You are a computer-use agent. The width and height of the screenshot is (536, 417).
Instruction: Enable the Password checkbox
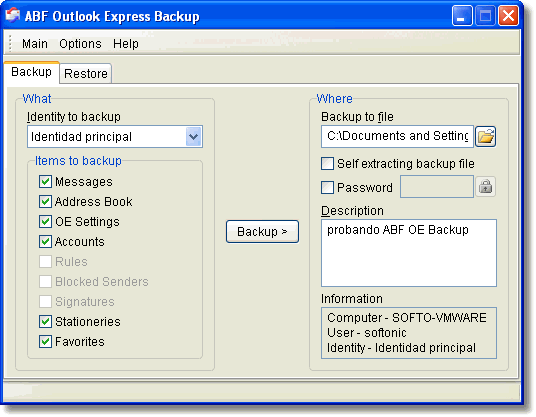(327, 187)
